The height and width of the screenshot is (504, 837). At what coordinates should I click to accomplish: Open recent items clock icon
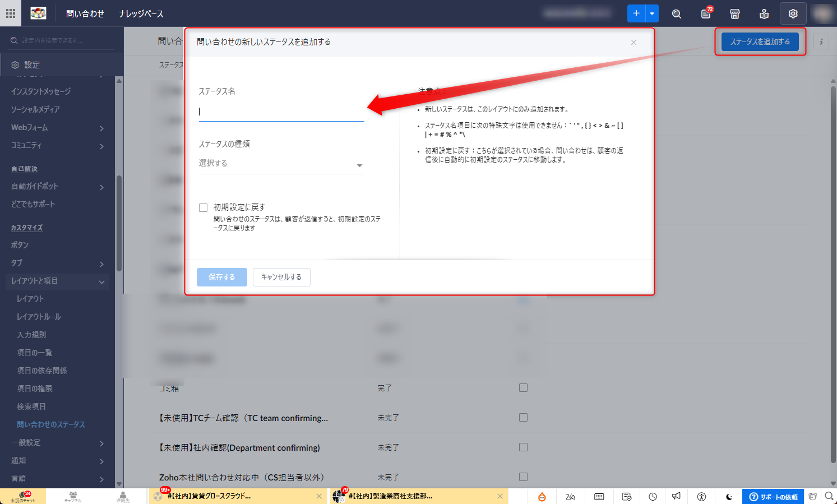(x=653, y=496)
